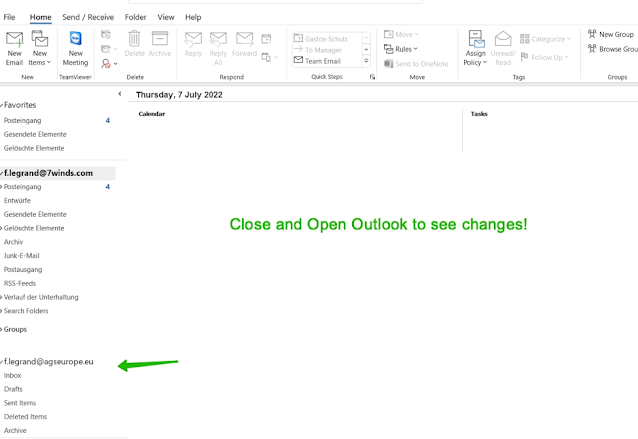Expand Gelöschte Elemente in 7winds account
The image size is (638, 439).
pos(2,228)
